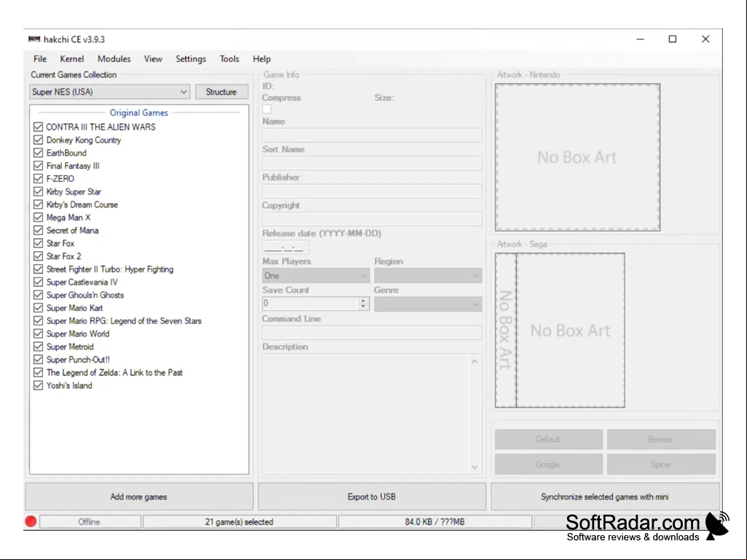Expand the Super NES (USA) collection dropdown

point(109,92)
